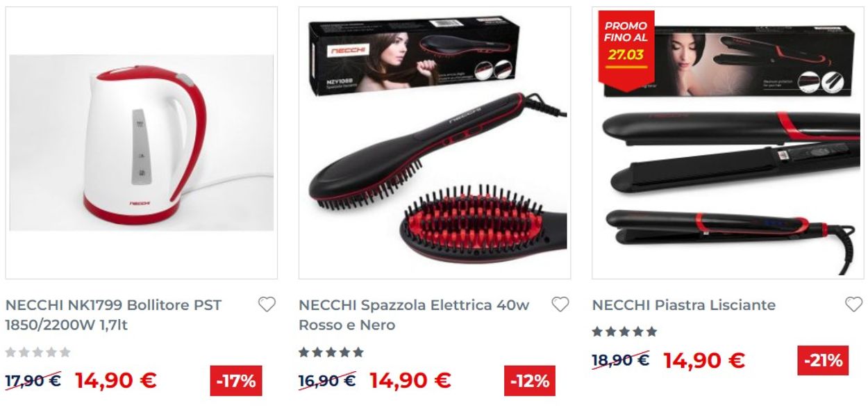Click the -12% discount badge
Viewport: 868px width, 406px height.
pos(530,380)
